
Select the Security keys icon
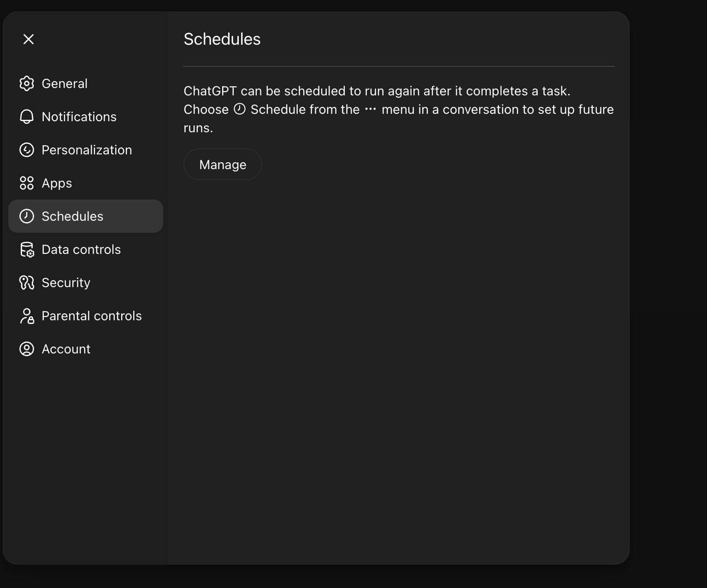point(27,282)
